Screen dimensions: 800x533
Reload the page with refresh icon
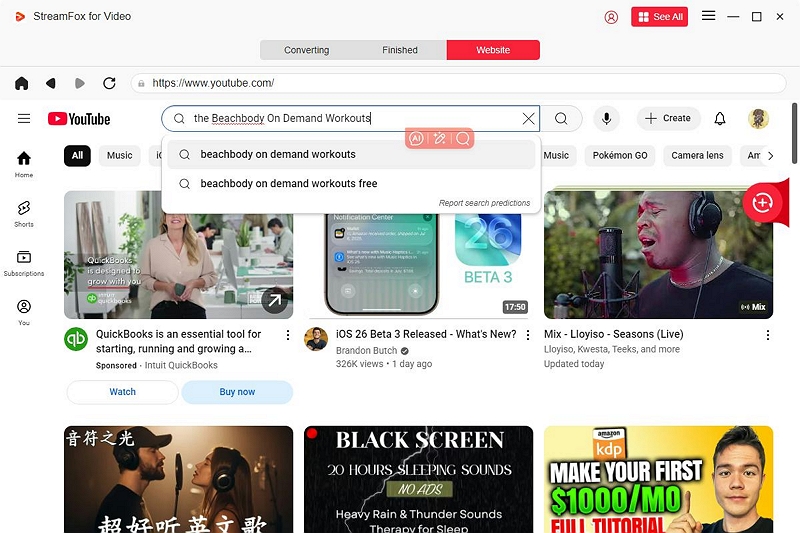(x=109, y=83)
